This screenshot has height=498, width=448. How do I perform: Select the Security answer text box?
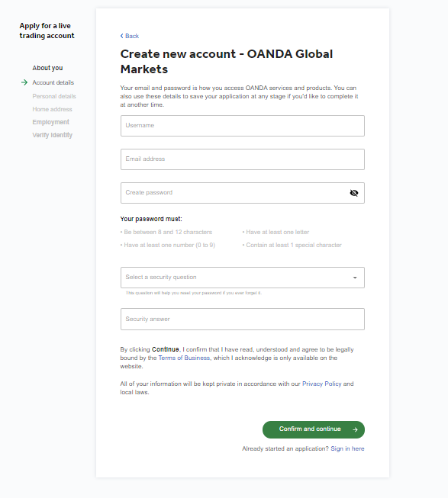243,320
